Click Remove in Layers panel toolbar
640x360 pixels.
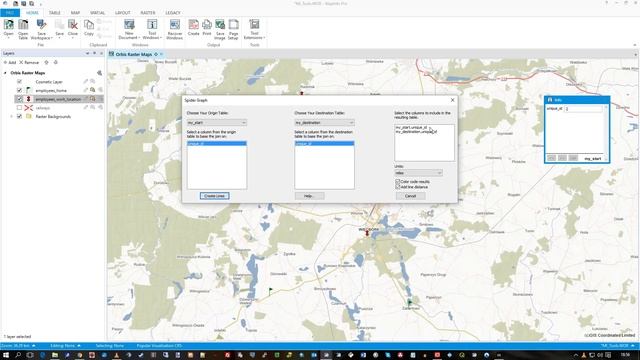pyautogui.click(x=29, y=62)
